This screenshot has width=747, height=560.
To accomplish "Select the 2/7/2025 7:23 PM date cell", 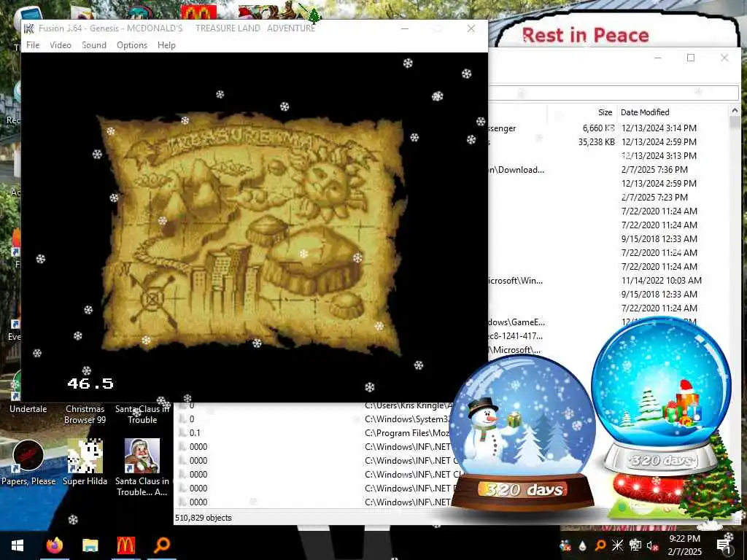I will point(654,197).
